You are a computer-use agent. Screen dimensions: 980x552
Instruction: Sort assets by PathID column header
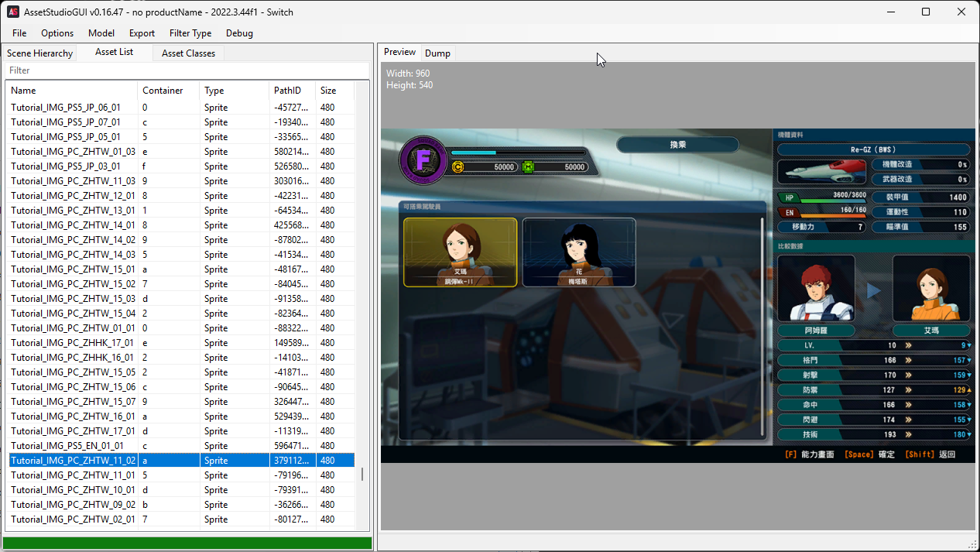click(291, 91)
